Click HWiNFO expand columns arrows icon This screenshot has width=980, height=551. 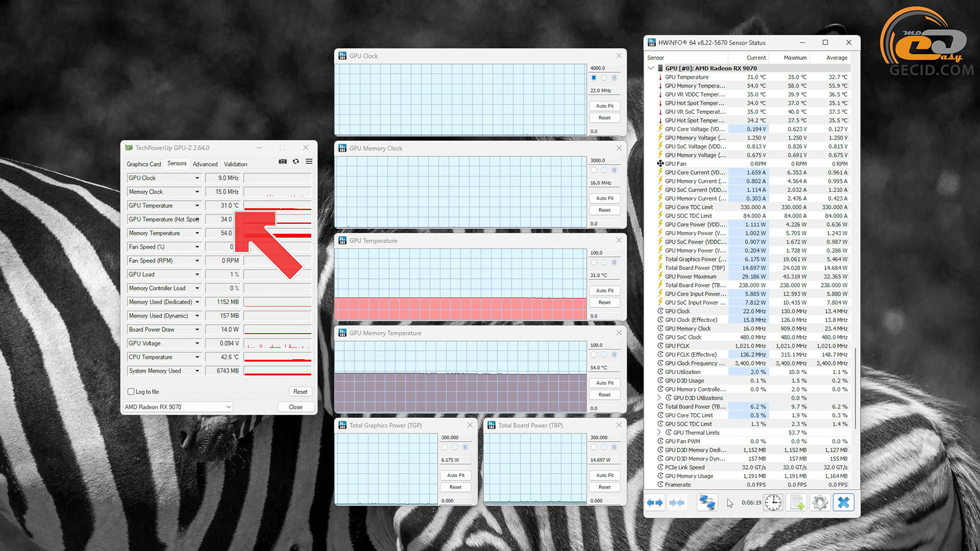[x=655, y=503]
